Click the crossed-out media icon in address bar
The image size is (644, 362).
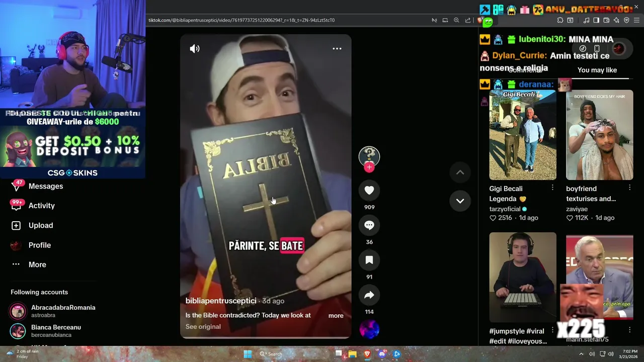(x=434, y=20)
